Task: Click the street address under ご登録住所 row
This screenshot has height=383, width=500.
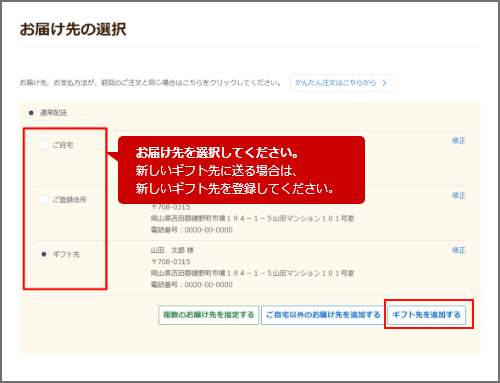Action: 252,218
